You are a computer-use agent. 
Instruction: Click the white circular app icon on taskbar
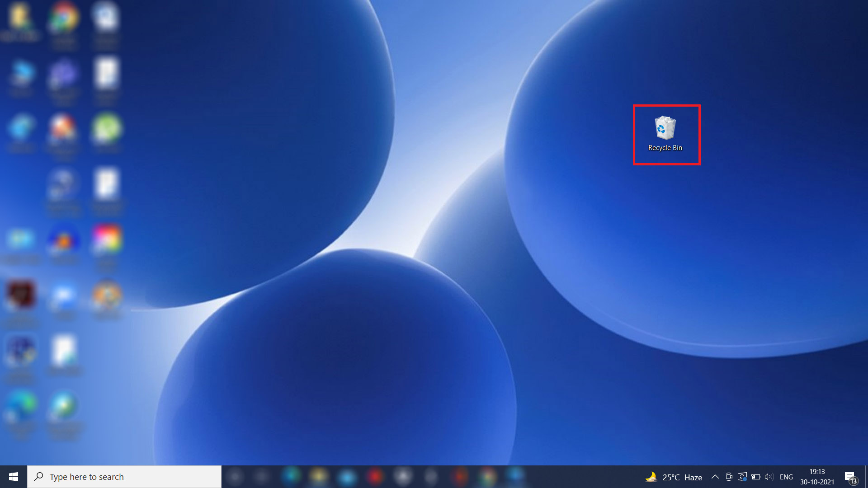click(402, 476)
